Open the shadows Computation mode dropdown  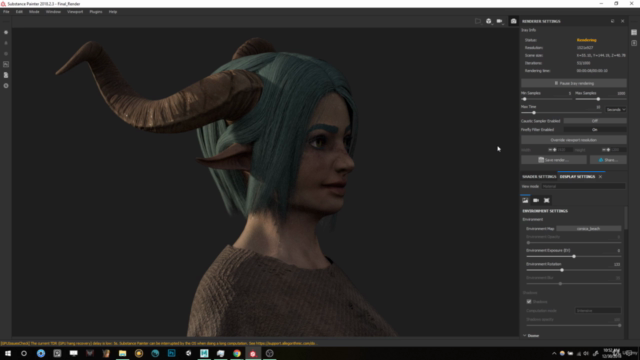[x=598, y=311]
